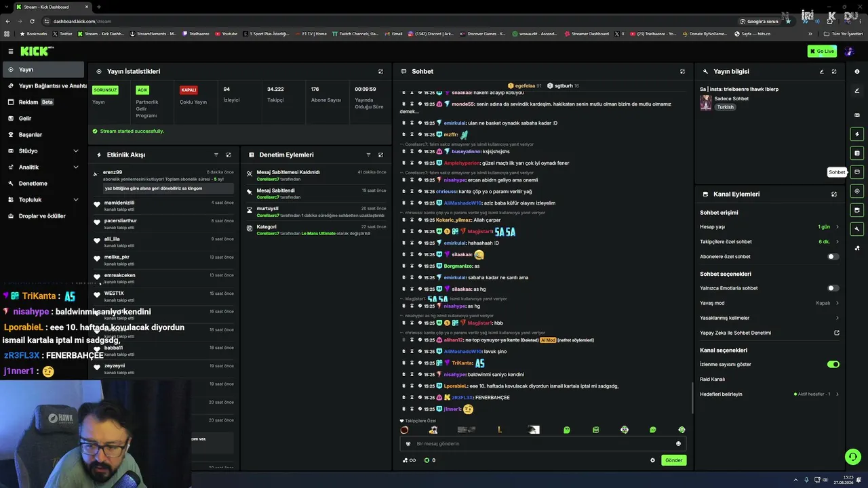Open chat settings gear icon

[x=653, y=460]
